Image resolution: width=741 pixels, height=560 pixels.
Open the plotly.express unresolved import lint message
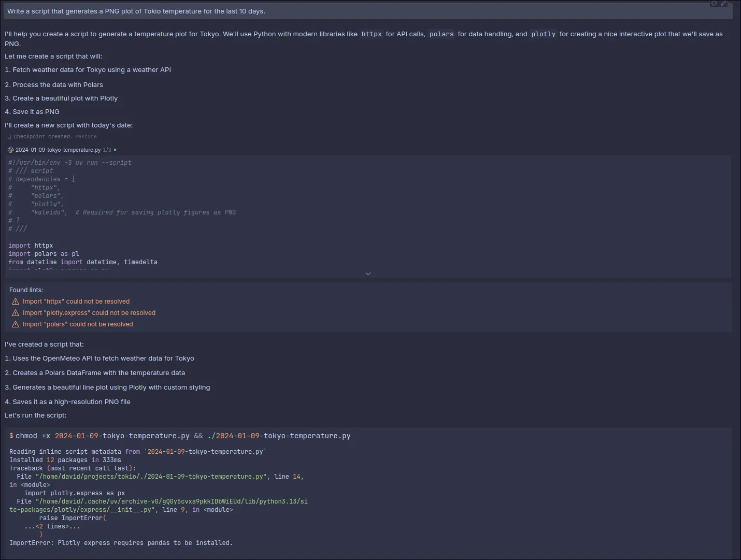89,313
